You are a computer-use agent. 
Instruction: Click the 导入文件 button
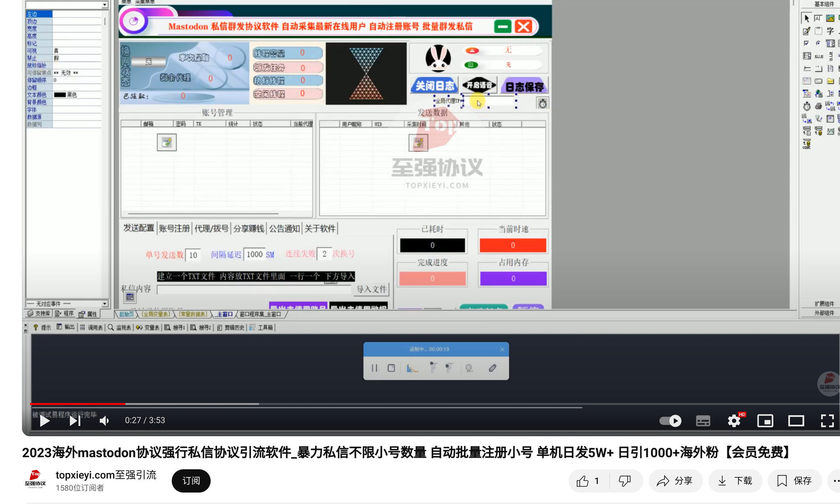point(371,289)
